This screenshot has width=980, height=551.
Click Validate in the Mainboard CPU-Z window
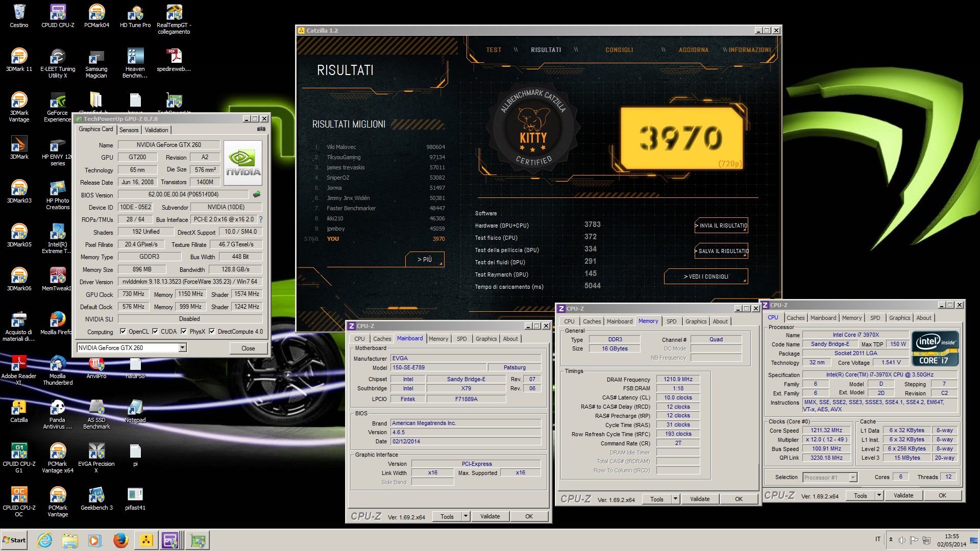[x=490, y=516]
